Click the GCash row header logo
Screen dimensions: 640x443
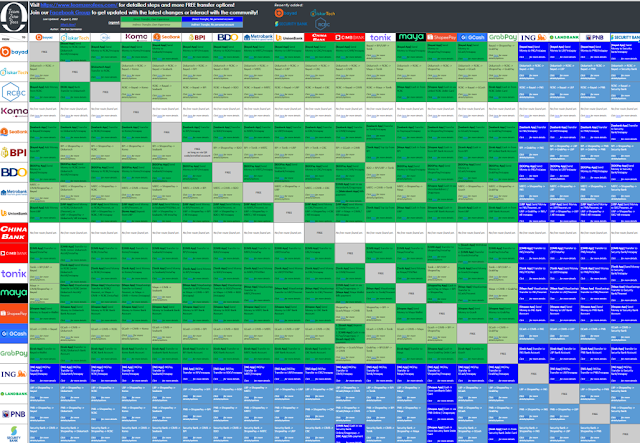coord(14,333)
